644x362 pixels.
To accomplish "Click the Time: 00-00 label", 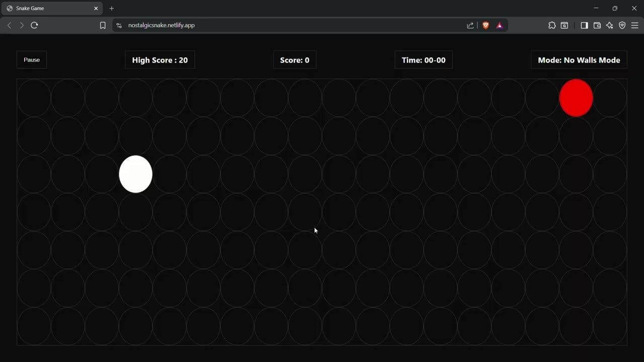I will click(x=424, y=60).
